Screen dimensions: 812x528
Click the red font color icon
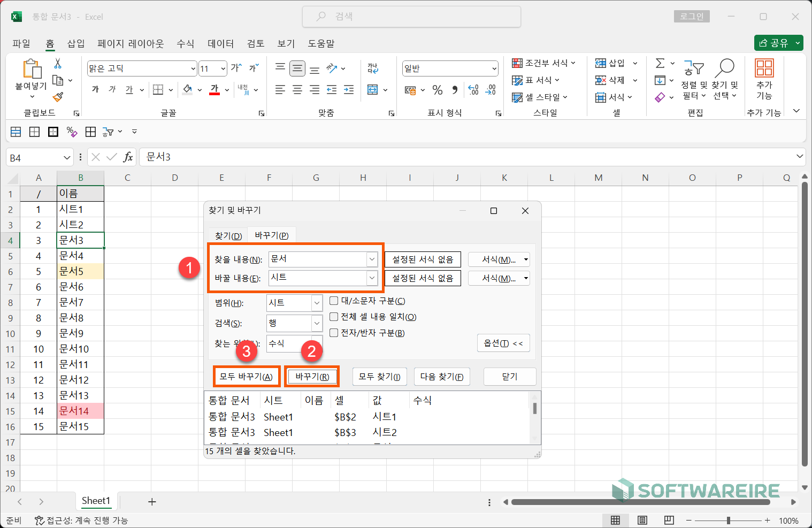tap(215, 89)
